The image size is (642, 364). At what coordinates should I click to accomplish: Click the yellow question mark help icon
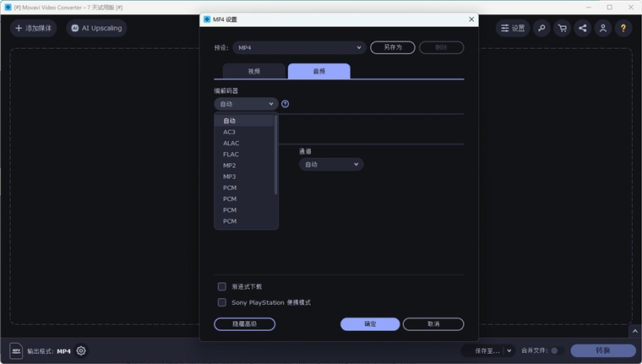[623, 28]
